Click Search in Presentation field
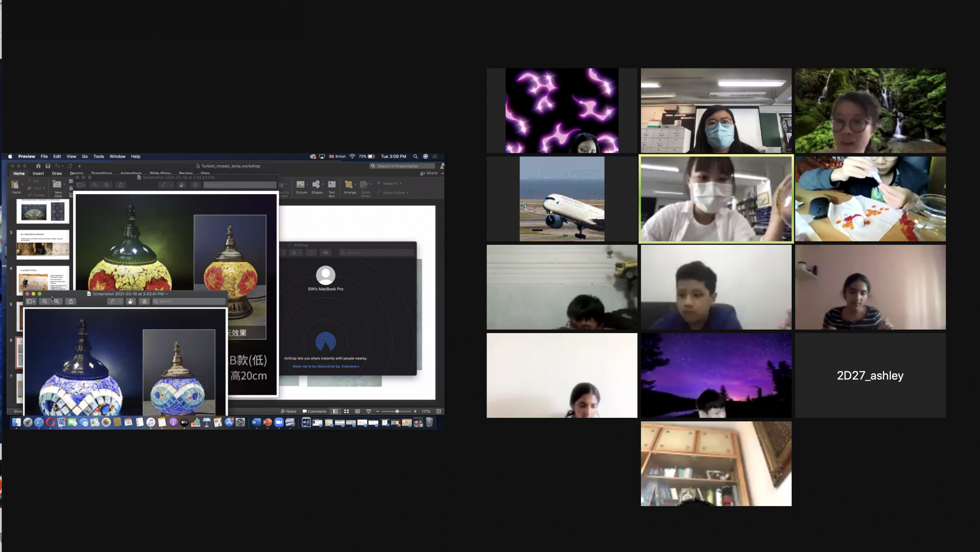The height and width of the screenshot is (552, 980). (x=402, y=166)
